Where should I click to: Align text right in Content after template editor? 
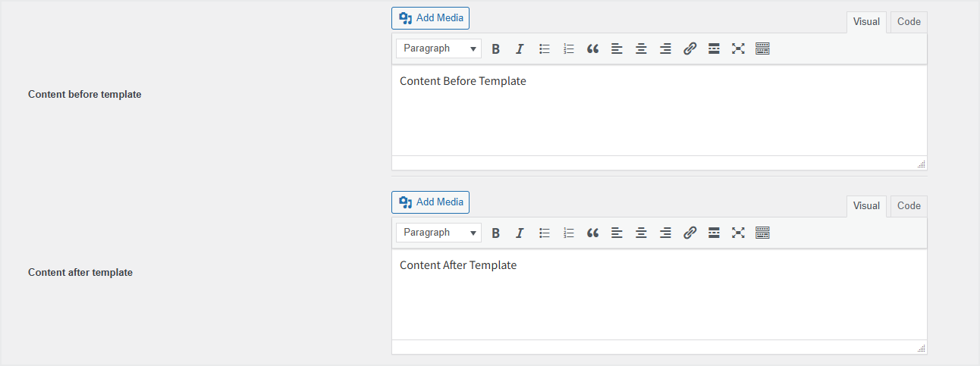point(665,233)
